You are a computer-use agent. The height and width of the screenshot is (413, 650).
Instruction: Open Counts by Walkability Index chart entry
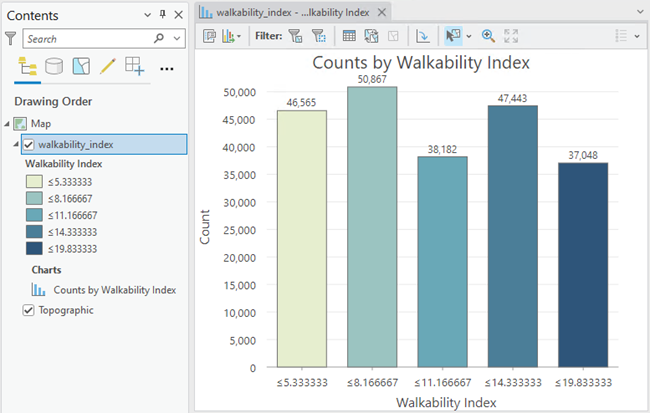point(114,290)
